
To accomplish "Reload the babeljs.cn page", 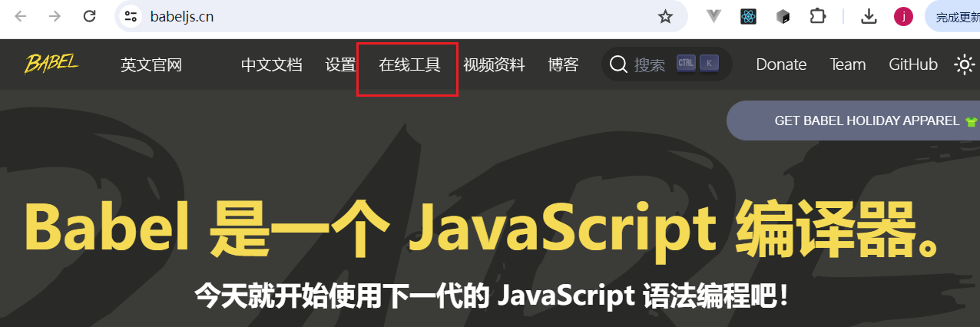I will coord(89,16).
